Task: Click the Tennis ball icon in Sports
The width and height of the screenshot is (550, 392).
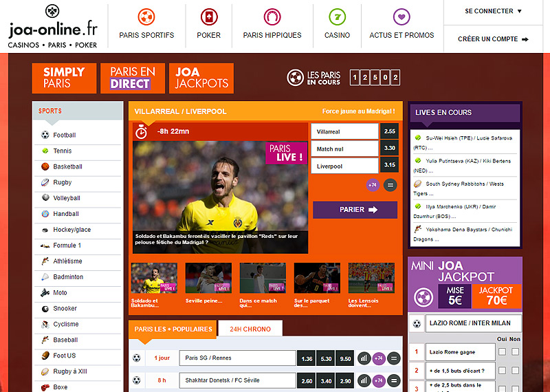Action: [45, 151]
